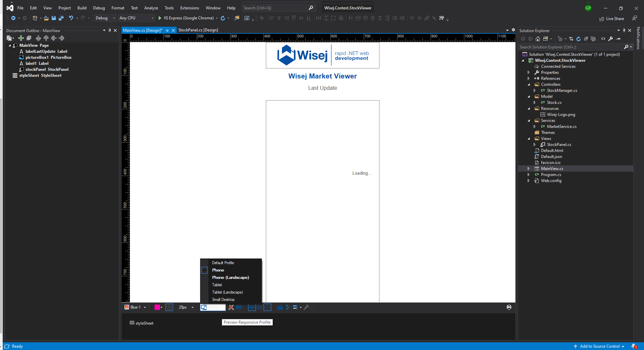
Task: Click the move up arrow in Document Outline
Action: coord(46,38)
